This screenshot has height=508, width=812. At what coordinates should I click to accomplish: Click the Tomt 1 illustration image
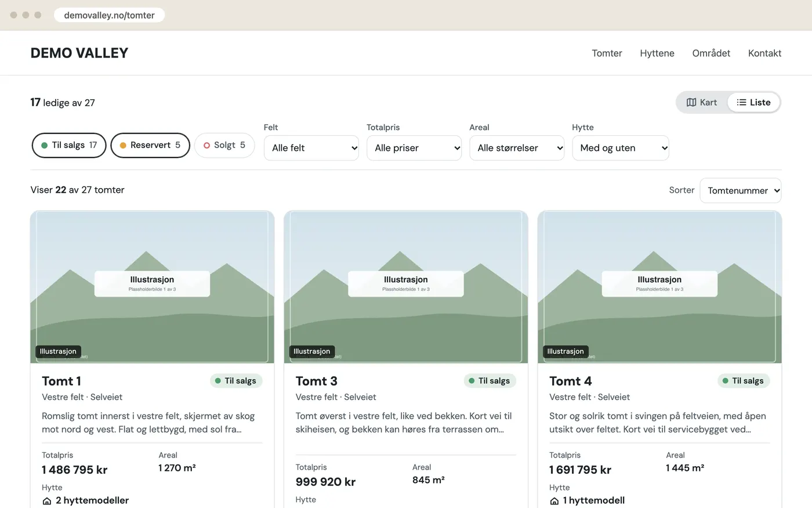[152, 287]
